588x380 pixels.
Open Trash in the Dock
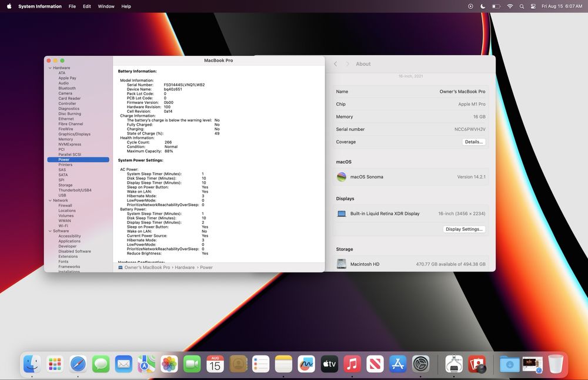(556, 364)
